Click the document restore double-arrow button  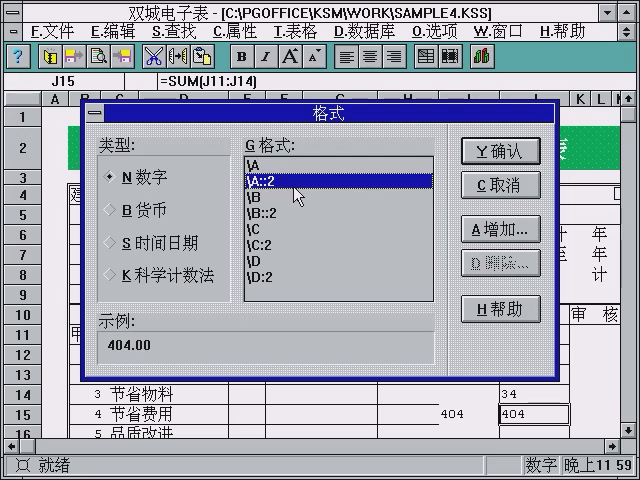click(627, 31)
